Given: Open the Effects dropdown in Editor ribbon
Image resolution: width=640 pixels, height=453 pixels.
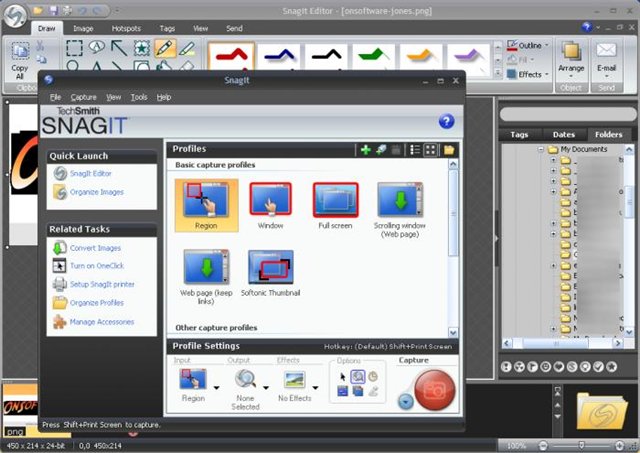Looking at the screenshot, I should tap(528, 74).
